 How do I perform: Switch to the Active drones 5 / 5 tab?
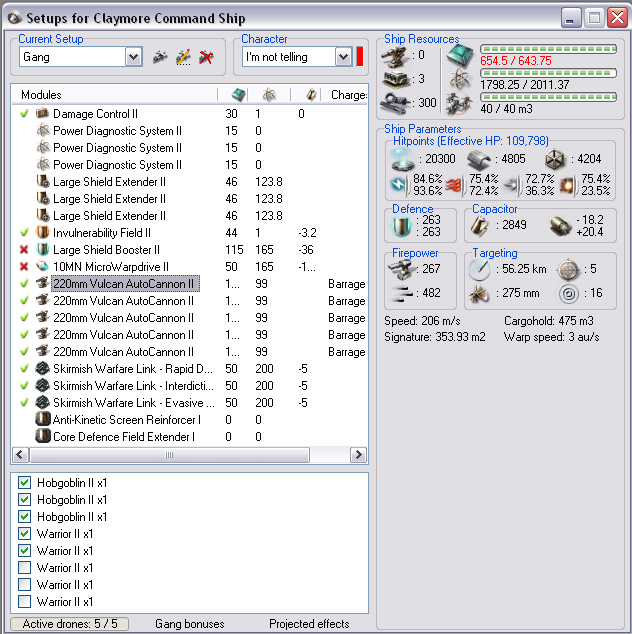(70, 623)
